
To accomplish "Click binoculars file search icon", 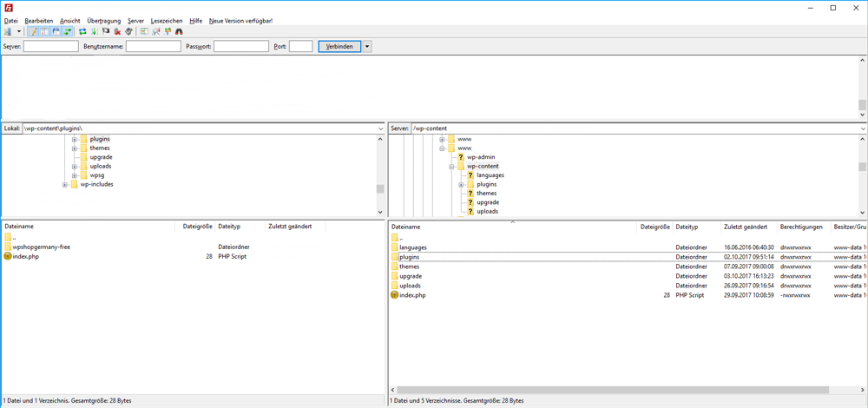I will coord(179,31).
